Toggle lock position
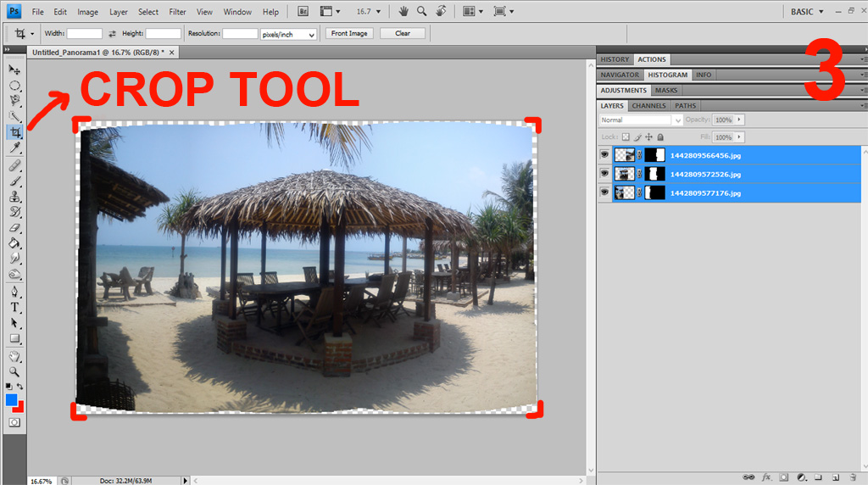Image resolution: width=868 pixels, height=485 pixels. 648,137
